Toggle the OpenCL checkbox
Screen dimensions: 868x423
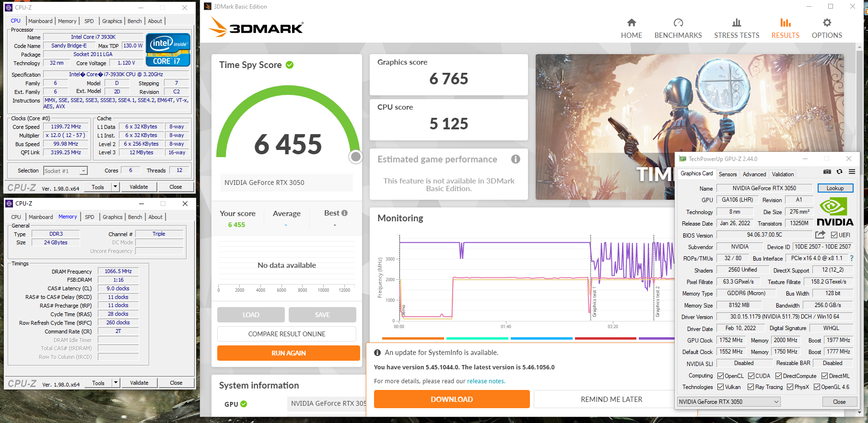tap(721, 376)
